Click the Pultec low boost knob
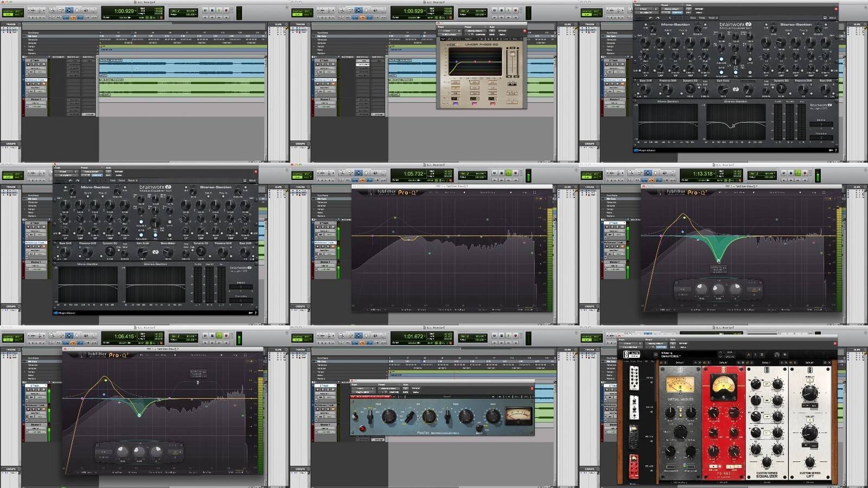The image size is (868, 488). [x=389, y=416]
